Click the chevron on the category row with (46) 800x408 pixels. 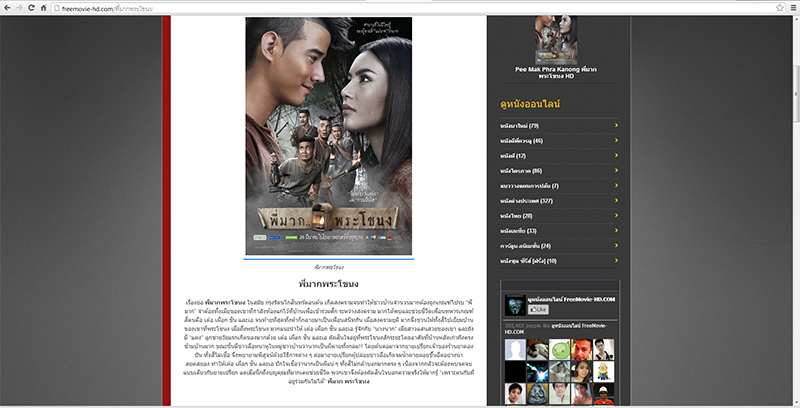(616, 140)
